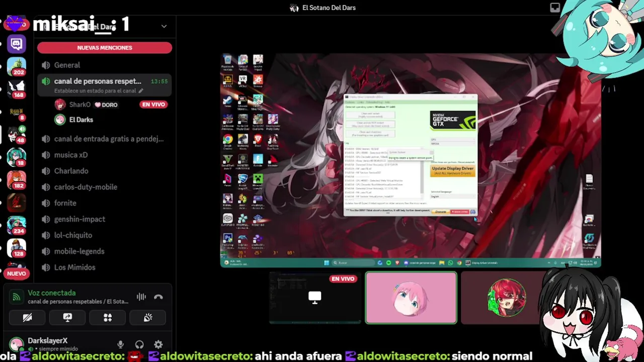The image size is (644, 362).
Task: Join carlos-duty-mobile voice channel
Action: 105,187
